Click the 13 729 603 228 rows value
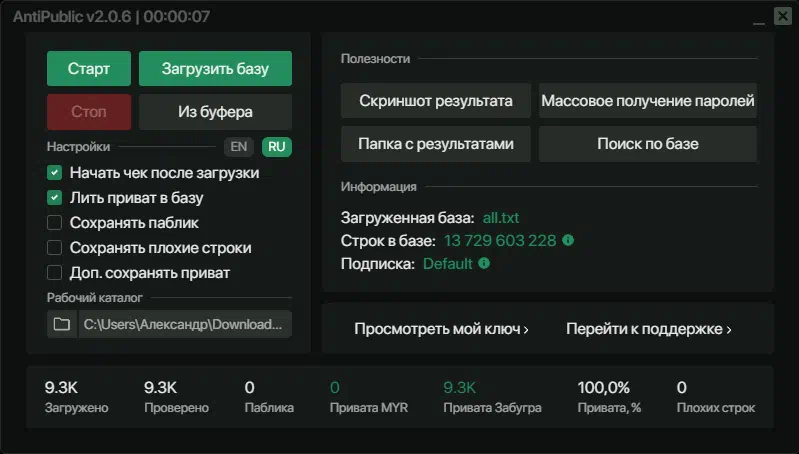 click(500, 241)
